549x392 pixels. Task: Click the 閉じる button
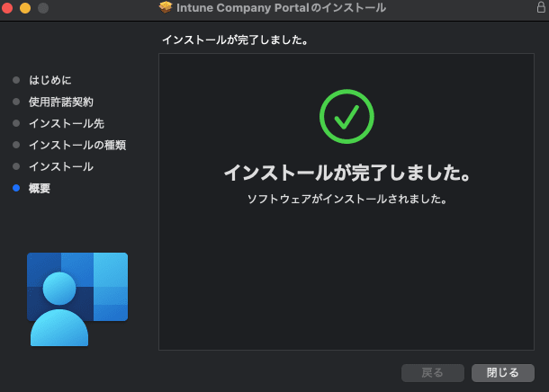(x=503, y=373)
